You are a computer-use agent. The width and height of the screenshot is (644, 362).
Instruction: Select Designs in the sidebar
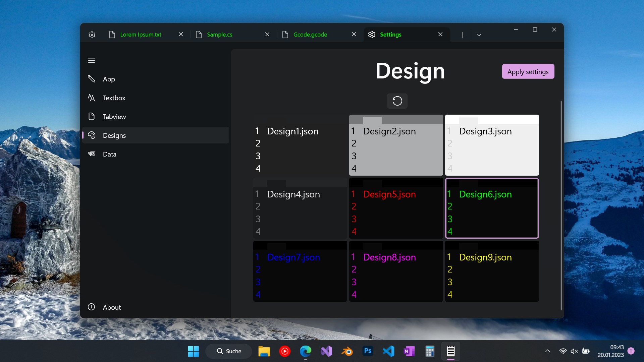[114, 136]
